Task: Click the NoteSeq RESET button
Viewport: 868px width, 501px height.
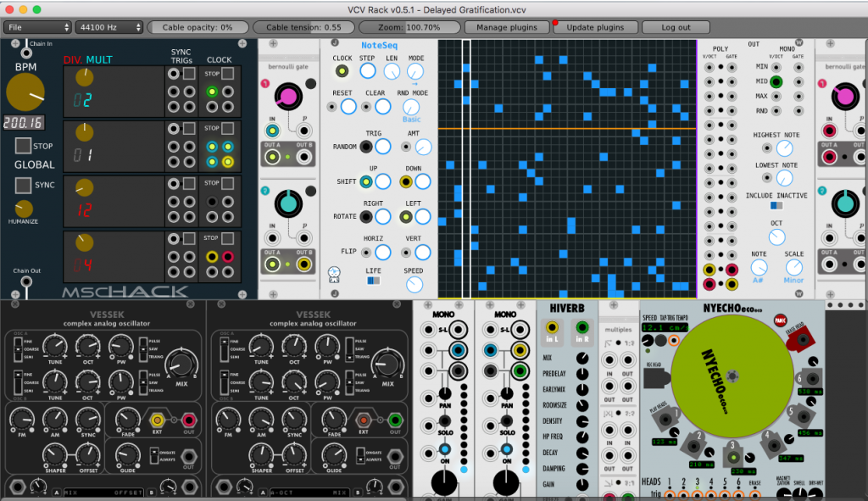Action: click(x=348, y=106)
